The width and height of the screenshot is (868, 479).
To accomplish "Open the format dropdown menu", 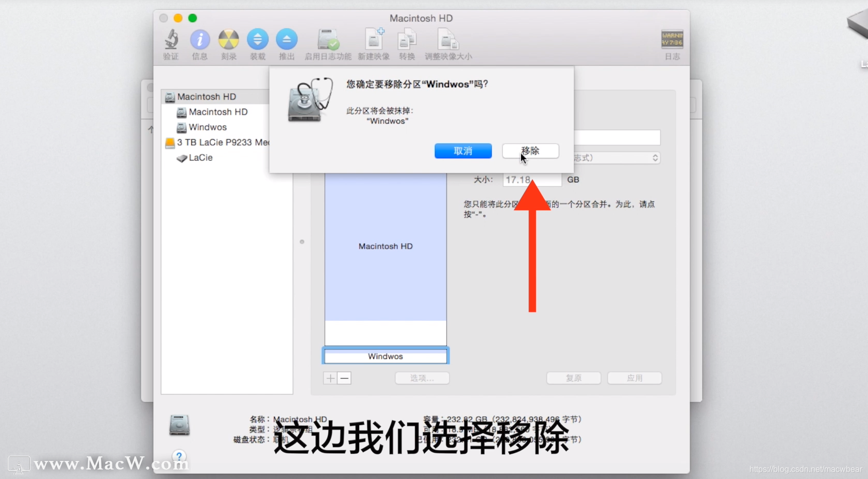I will coord(617,158).
